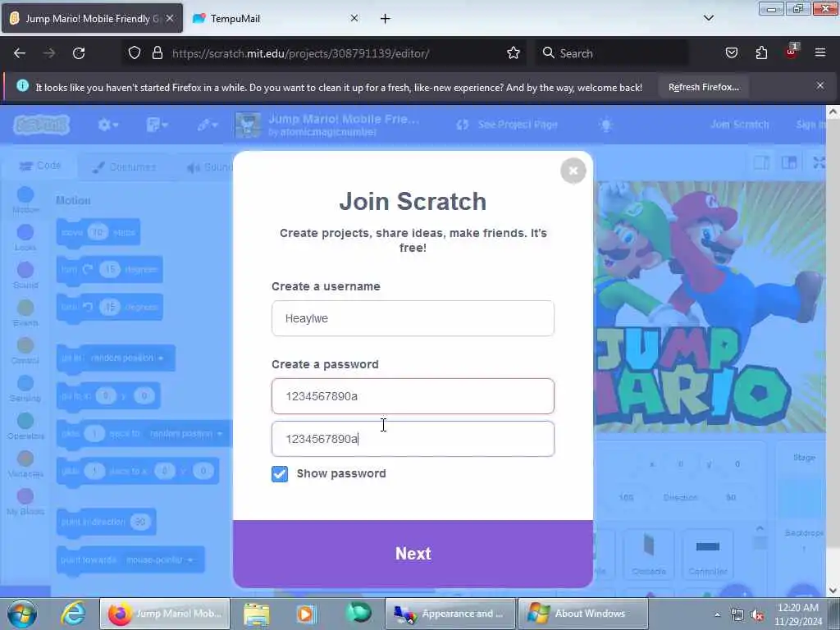This screenshot has height=630, width=840.
Task: Open Internet Explorer from taskbar
Action: pos(72,614)
